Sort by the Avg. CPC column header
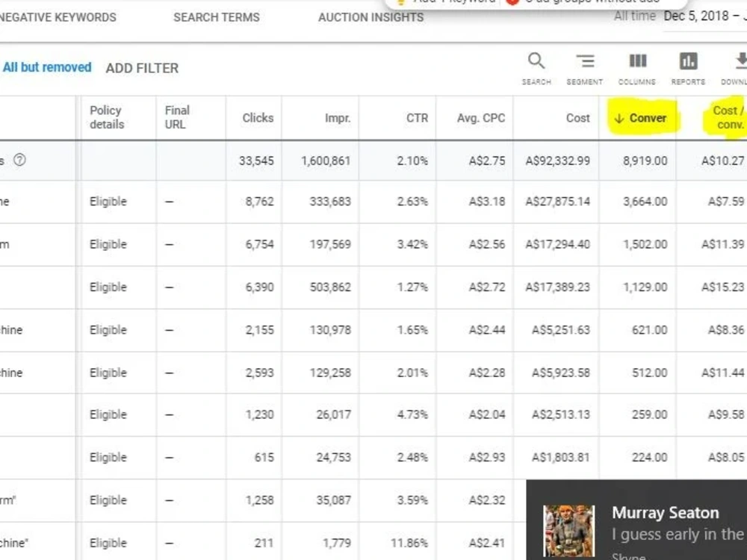747x560 pixels. pos(480,118)
